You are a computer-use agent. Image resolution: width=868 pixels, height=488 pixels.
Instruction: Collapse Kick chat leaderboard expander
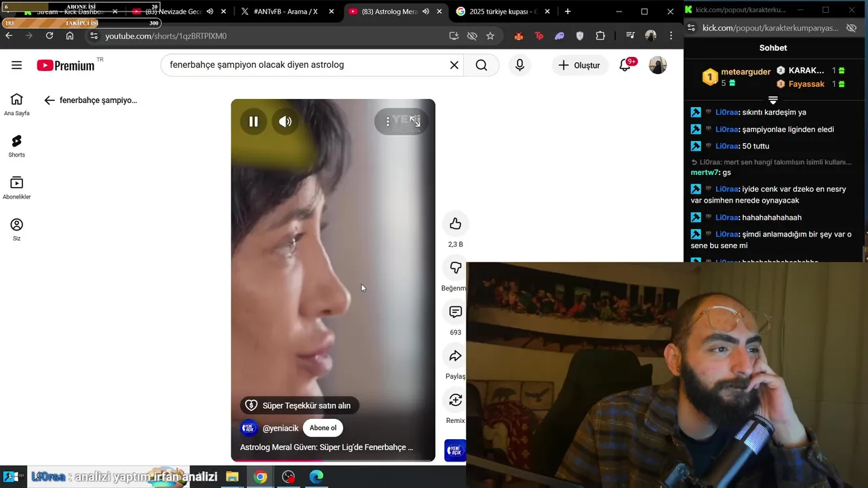773,100
